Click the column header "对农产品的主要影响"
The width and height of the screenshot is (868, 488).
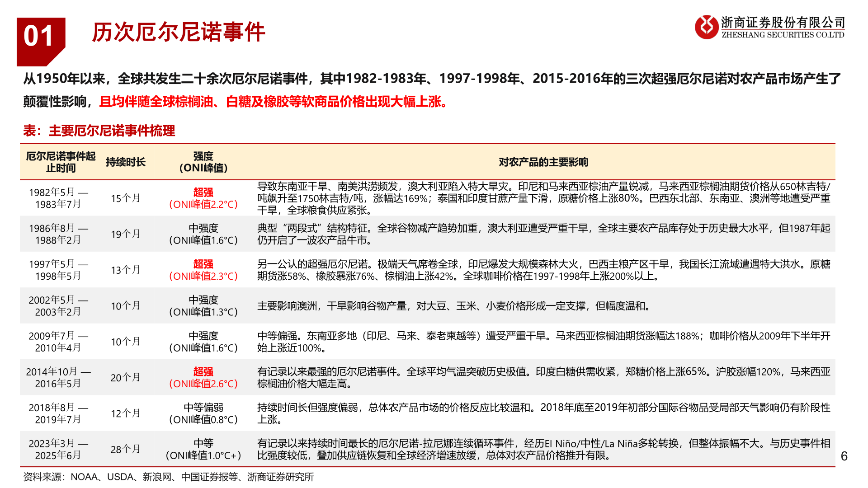point(543,162)
